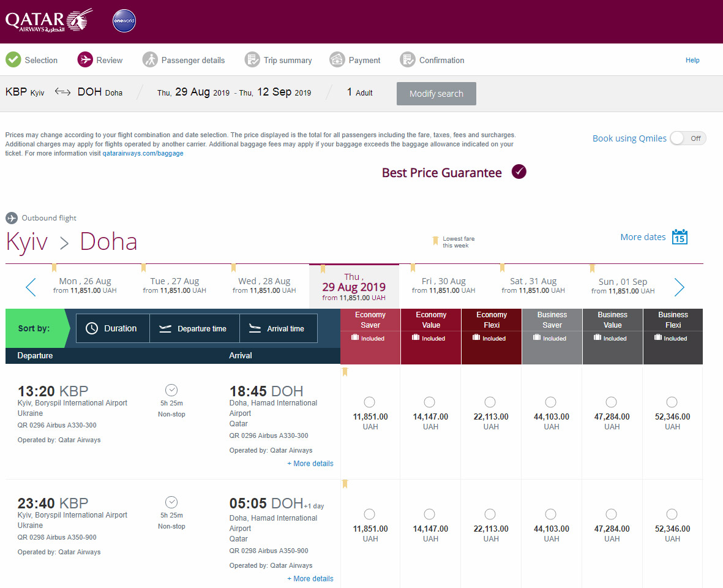723x588 pixels.
Task: Select Economy Saver 11,851.00 for 23:40 flight
Action: click(369, 514)
